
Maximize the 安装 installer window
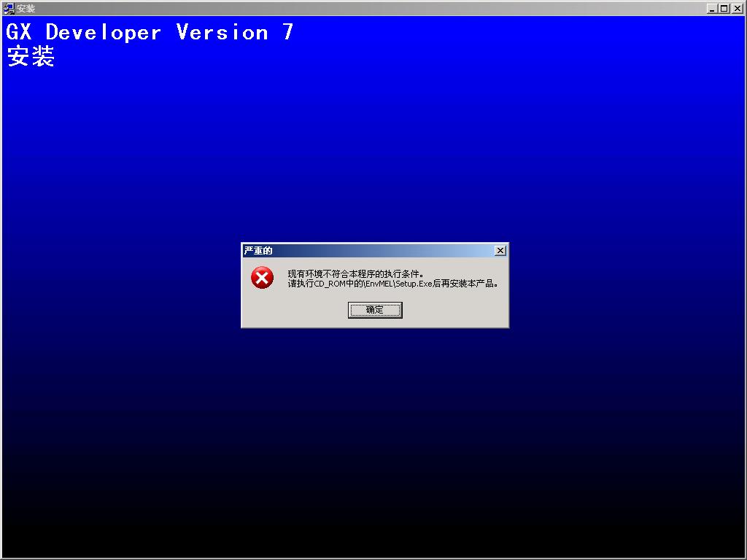coord(724,8)
